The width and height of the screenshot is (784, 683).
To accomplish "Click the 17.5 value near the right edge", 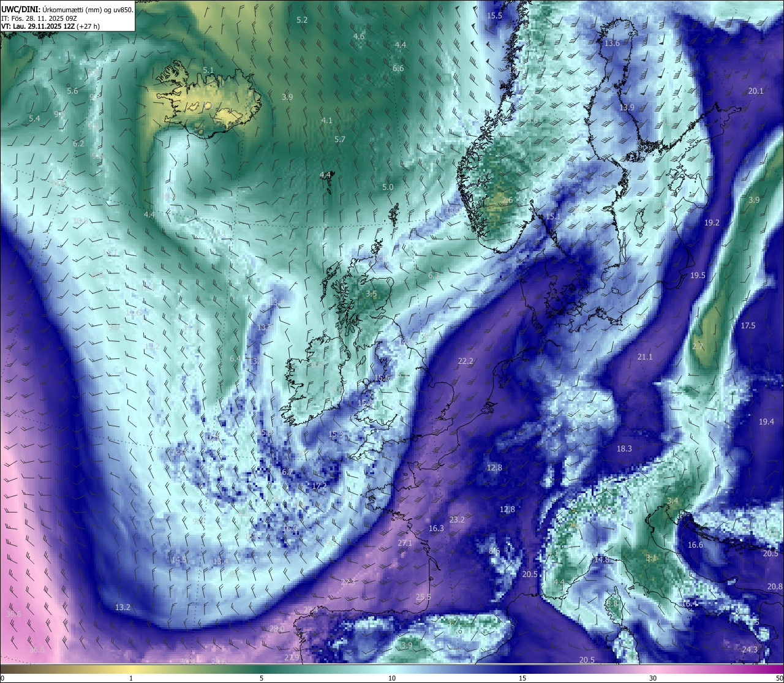I will (748, 326).
